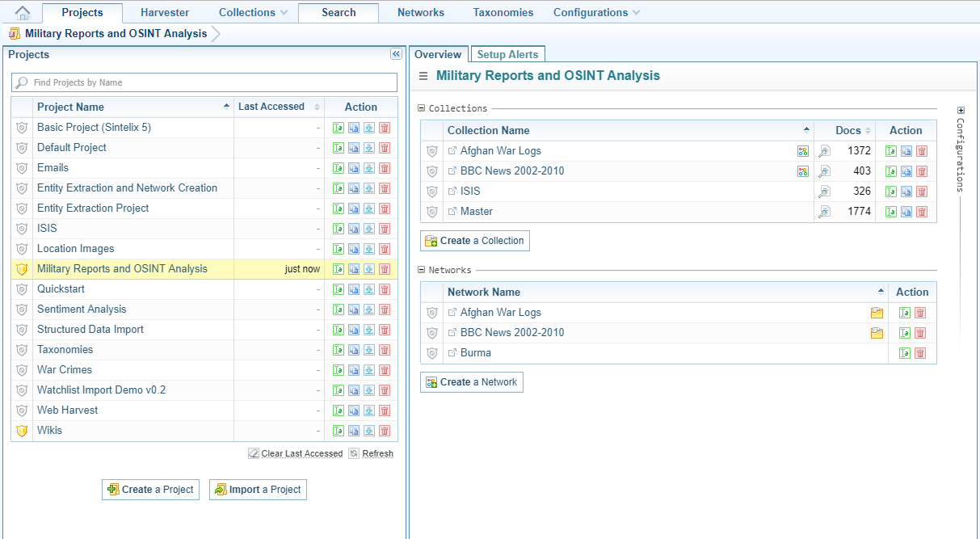This screenshot has width=980, height=539.
Task: Click the Home icon in top navigation
Action: point(23,13)
